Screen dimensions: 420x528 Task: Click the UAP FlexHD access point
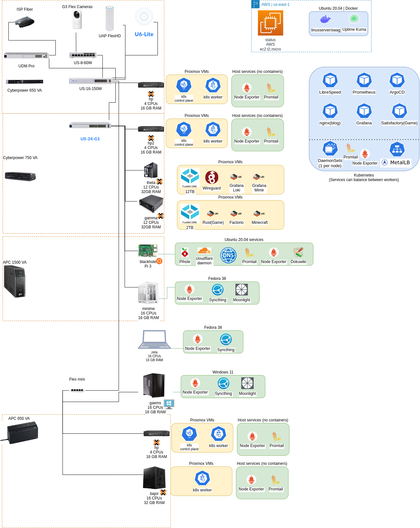coord(110,18)
